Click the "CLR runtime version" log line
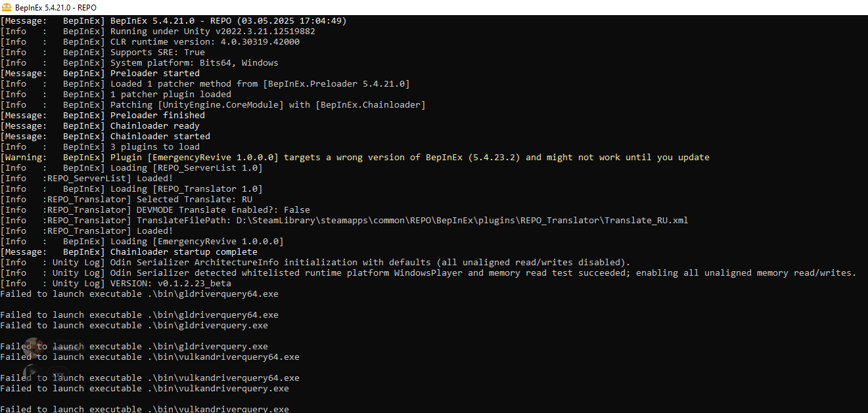The image size is (868, 413). tap(204, 42)
